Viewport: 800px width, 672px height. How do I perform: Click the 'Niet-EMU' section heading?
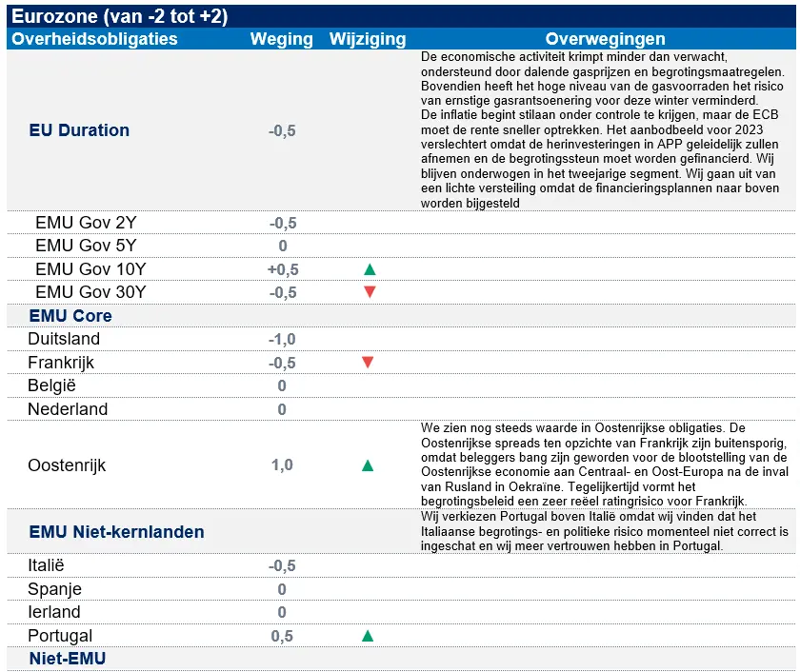pos(68,659)
